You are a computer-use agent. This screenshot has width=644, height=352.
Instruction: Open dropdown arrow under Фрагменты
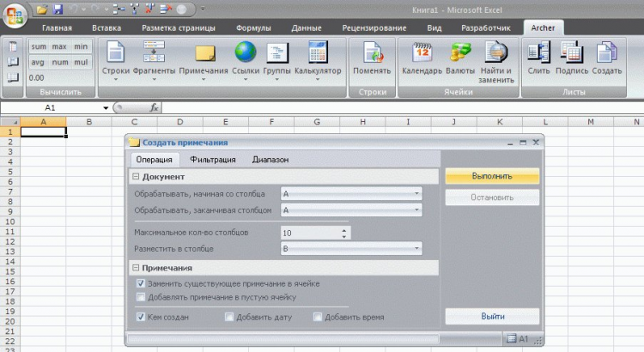(x=154, y=80)
